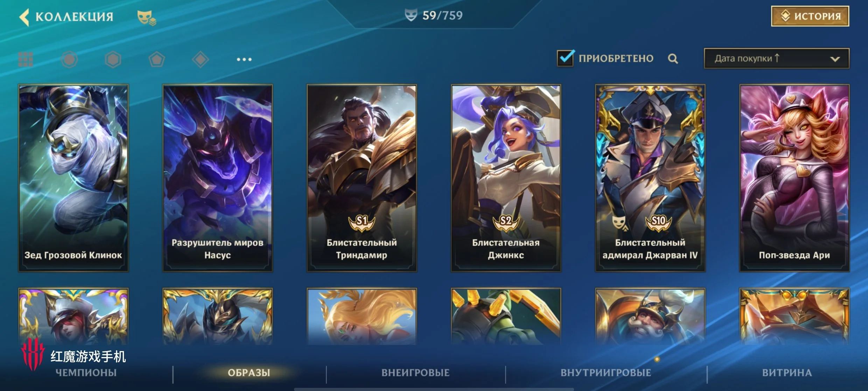The height and width of the screenshot is (391, 868).
Task: Switch to the Чемпионы tab
Action: [86, 372]
